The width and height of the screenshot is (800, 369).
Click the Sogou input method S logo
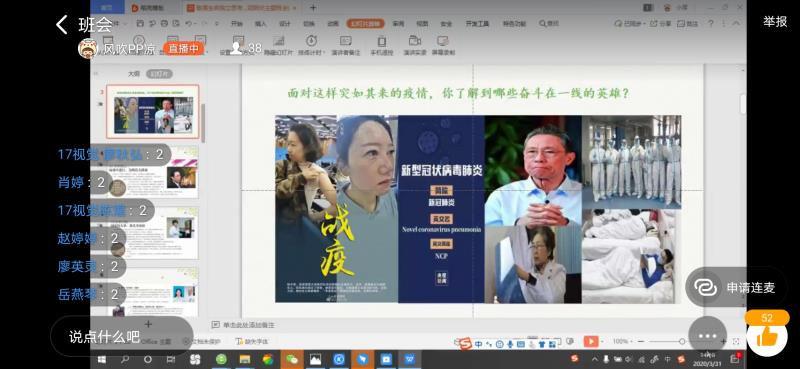(x=465, y=345)
